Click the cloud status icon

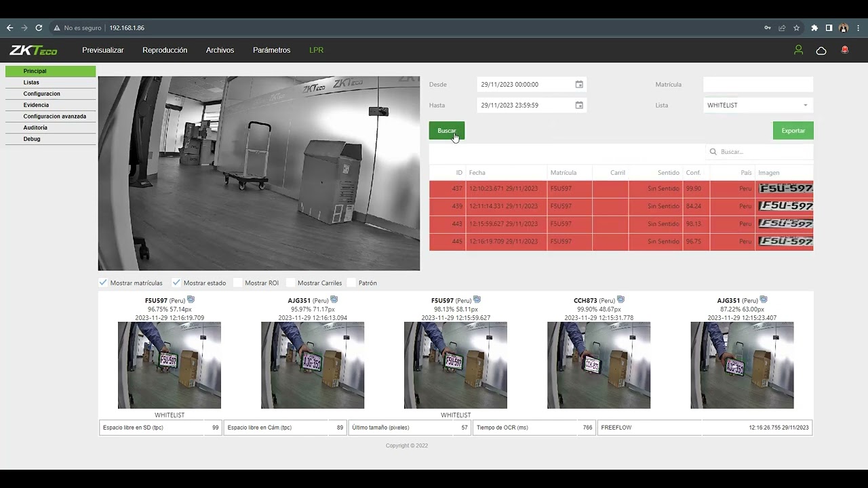(x=821, y=50)
